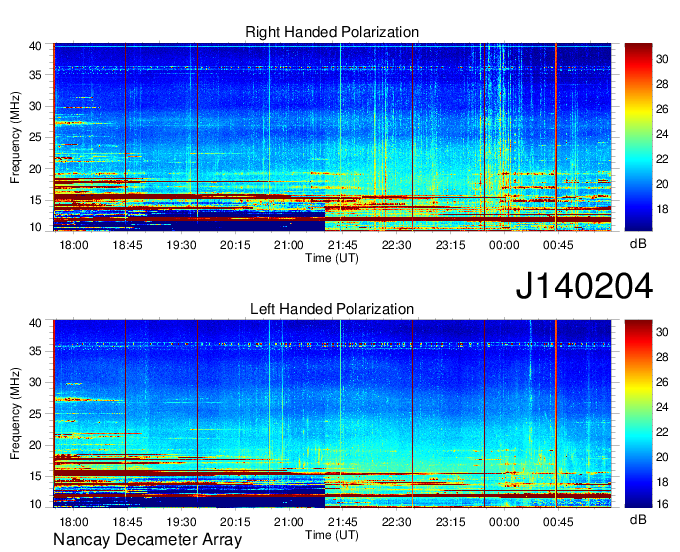Click 16 dB label on Left Handed color bar

tap(662, 504)
